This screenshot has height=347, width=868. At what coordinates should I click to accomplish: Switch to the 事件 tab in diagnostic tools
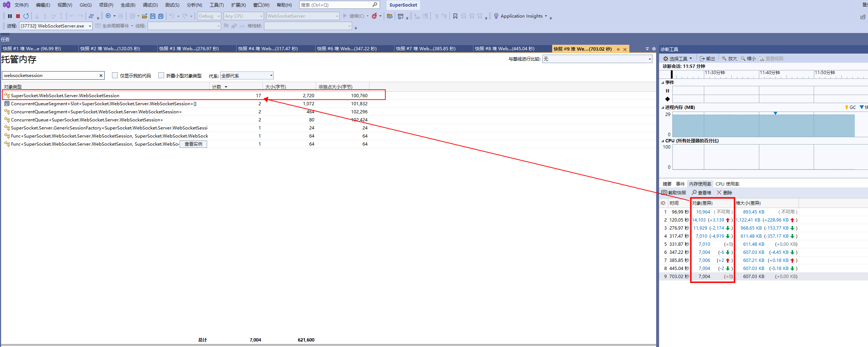(x=680, y=184)
